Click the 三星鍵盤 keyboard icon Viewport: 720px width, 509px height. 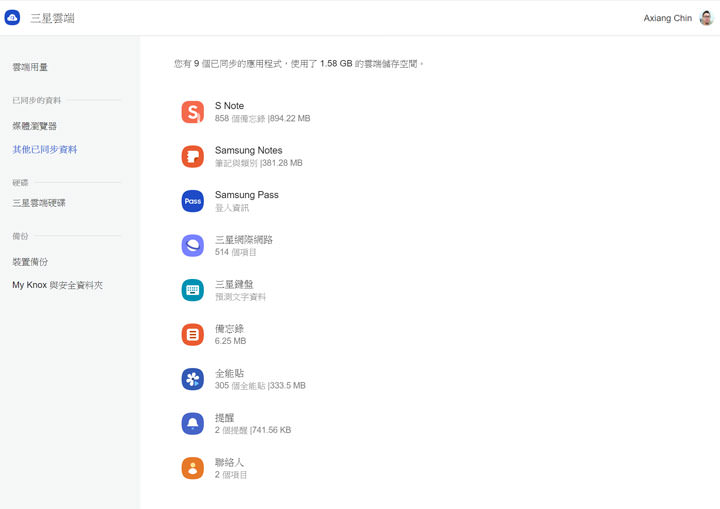193,290
